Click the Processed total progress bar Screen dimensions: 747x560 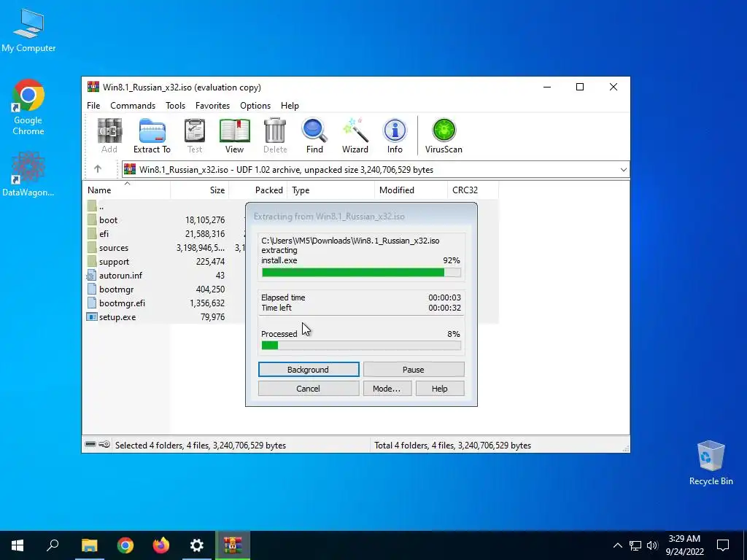(x=361, y=345)
